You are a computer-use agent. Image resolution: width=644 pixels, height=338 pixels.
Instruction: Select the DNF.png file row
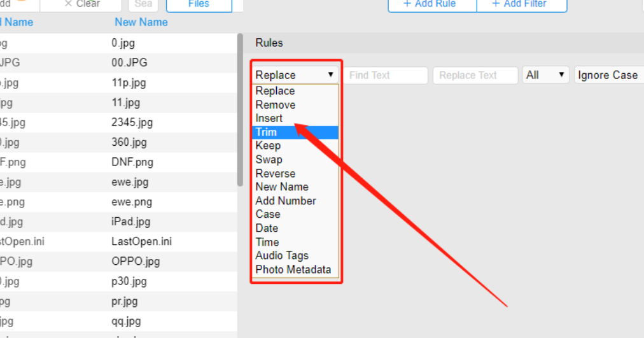click(x=132, y=162)
